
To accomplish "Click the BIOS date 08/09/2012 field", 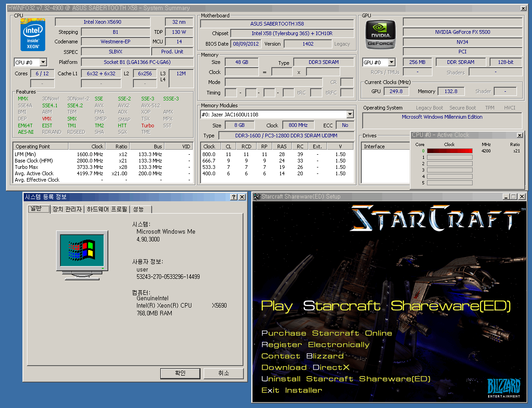I will point(246,44).
